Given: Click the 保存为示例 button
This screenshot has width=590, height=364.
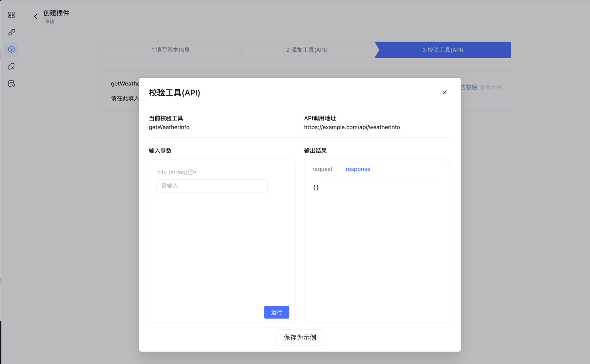Looking at the screenshot, I should point(299,337).
